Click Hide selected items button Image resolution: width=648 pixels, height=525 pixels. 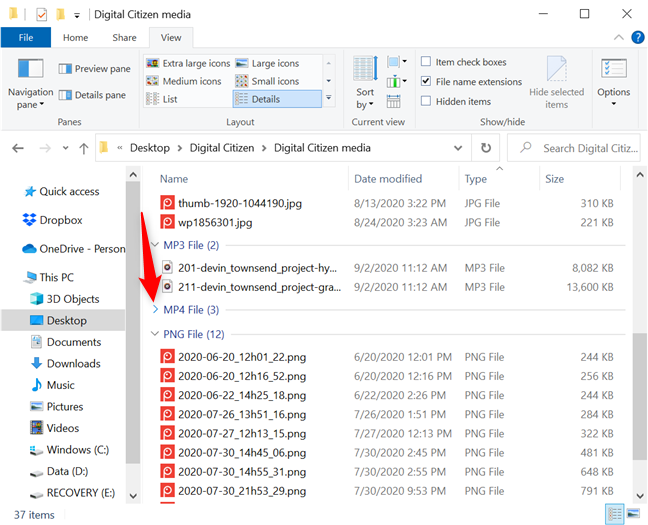556,83
